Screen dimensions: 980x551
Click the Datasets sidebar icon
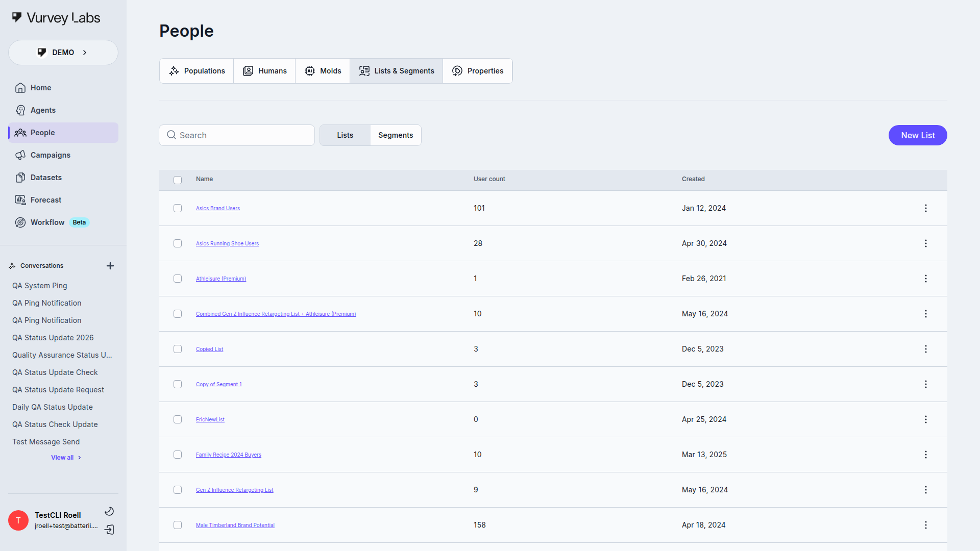[20, 177]
